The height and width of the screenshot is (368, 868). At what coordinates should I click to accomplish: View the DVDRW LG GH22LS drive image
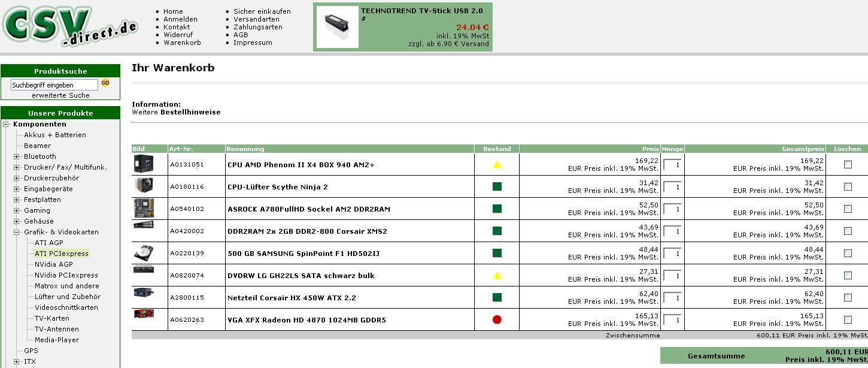coord(144,269)
